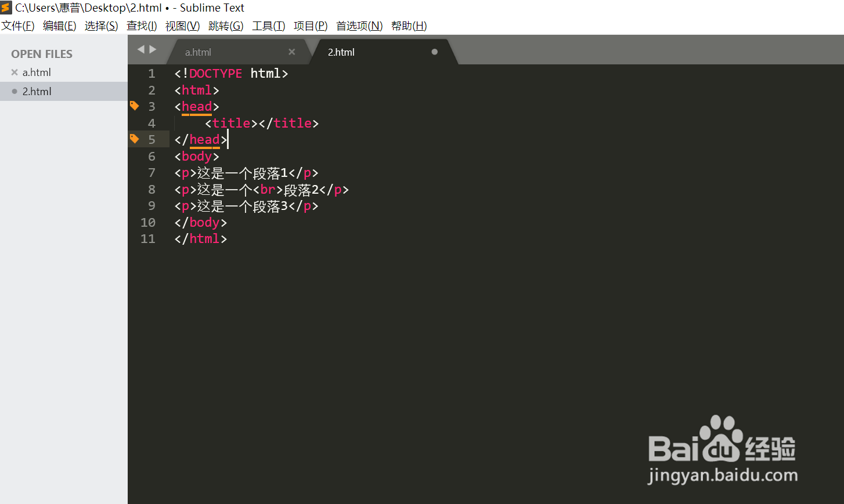Close a.html in the Open Files sidebar

point(15,72)
